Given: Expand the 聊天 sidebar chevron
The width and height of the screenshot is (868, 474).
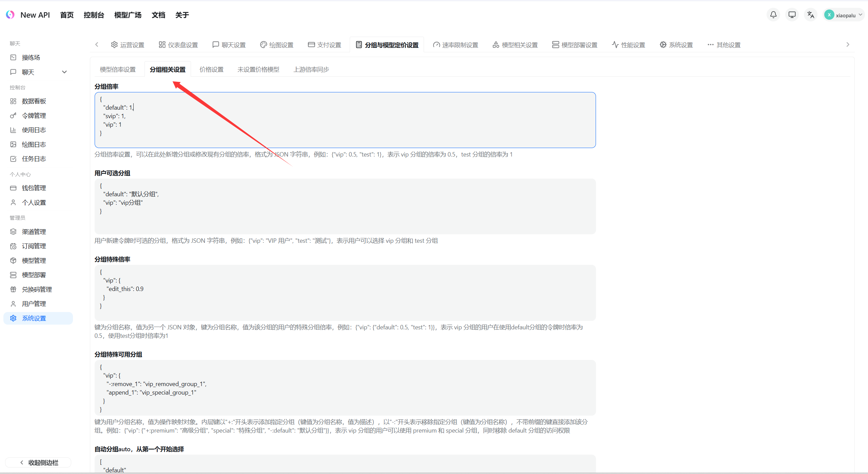Looking at the screenshot, I should 64,72.
